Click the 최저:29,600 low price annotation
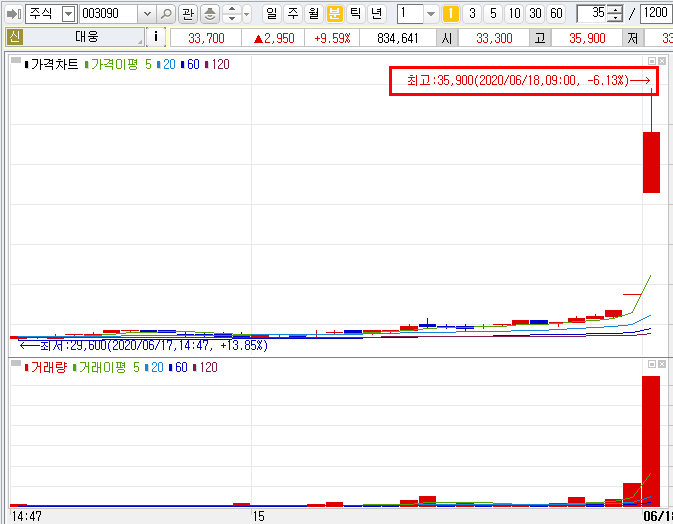Screen dimensions: 673x524 tap(143, 345)
